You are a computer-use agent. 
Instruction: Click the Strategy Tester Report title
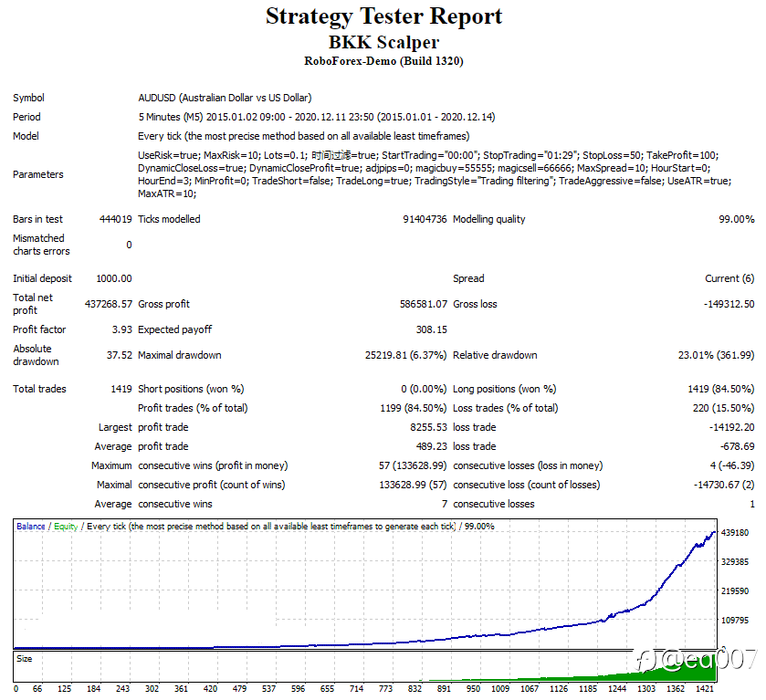[383, 16]
